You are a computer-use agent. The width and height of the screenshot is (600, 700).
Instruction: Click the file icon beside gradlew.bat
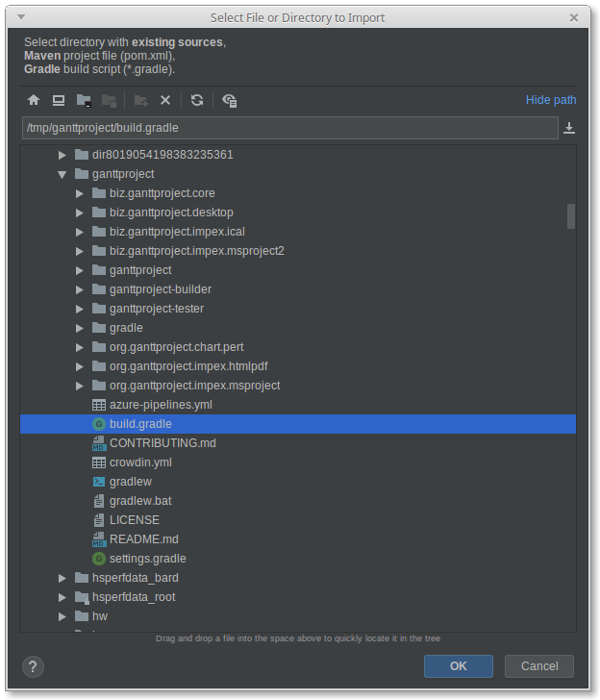pos(99,501)
